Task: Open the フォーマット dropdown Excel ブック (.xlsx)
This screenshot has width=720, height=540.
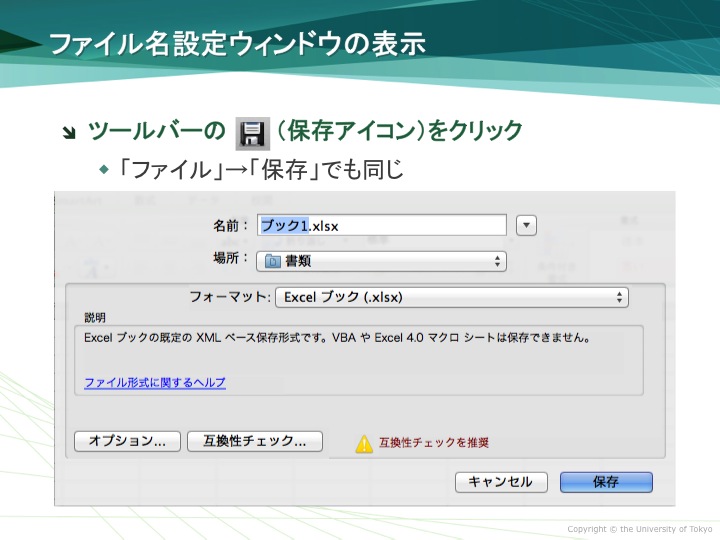Action: pyautogui.click(x=452, y=297)
